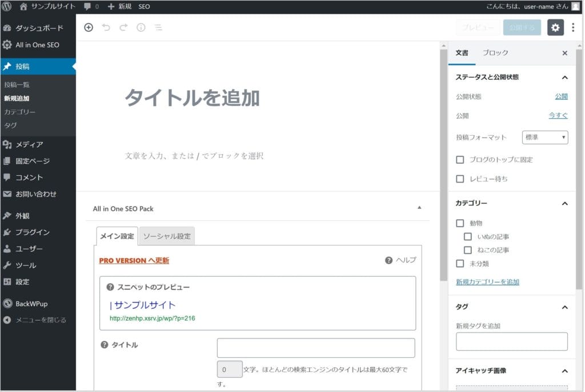Click the WordPress logo in admin bar
The width and height of the screenshot is (585, 392).
click(x=7, y=6)
